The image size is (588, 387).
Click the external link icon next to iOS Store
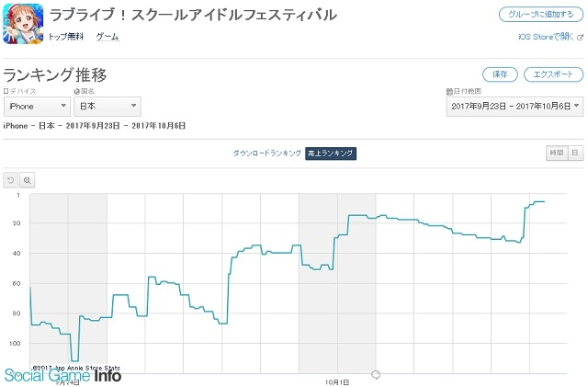coord(580,37)
